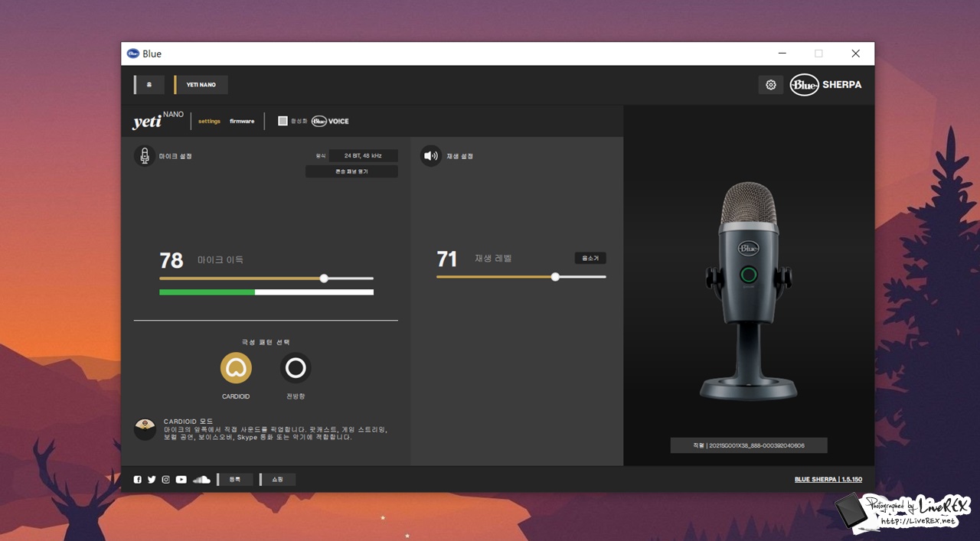Mute playback with the mute button
The image size is (980, 541).
590,259
